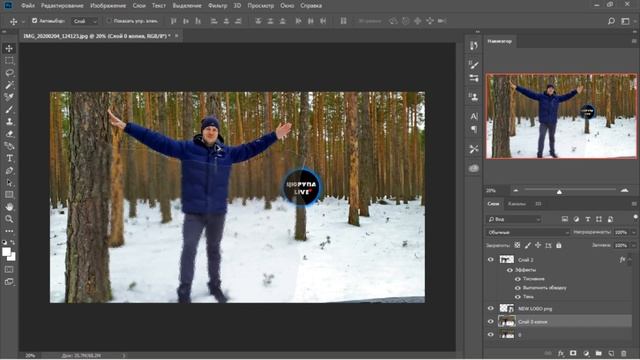Delete layer with trash icon

[624, 353]
